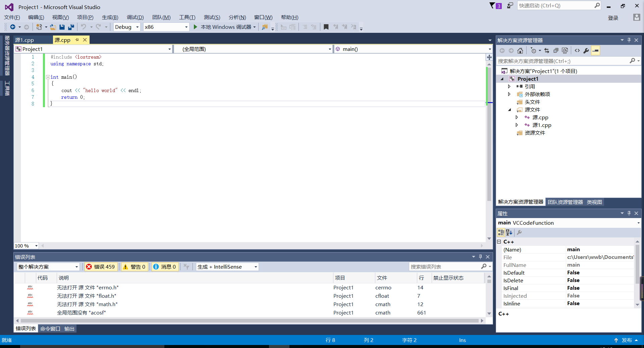Click the view code icon in Solution Explorer
Viewport: 644px width, 348px height.
point(577,51)
